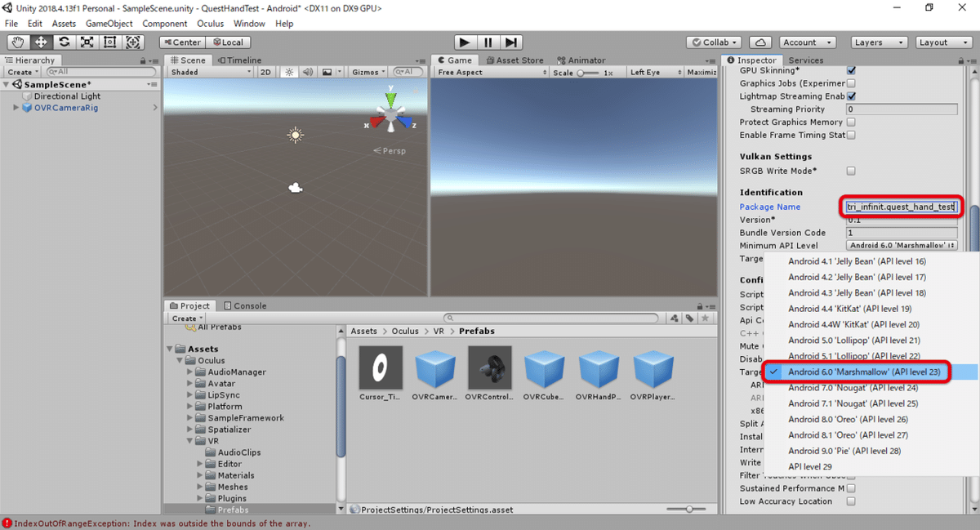Viewport: 980px width, 530px height.
Task: Expand the OVRCameraRig hierarchy item
Action: coord(16,108)
